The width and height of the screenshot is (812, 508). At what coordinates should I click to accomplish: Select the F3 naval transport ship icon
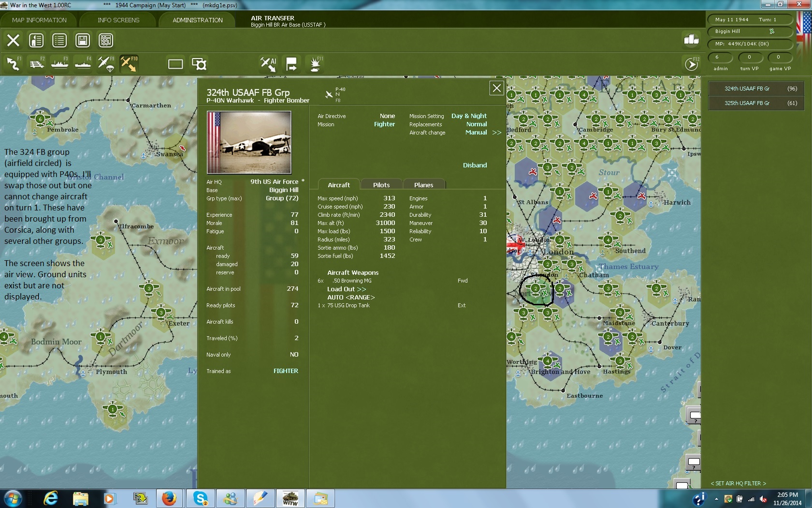[x=59, y=64]
